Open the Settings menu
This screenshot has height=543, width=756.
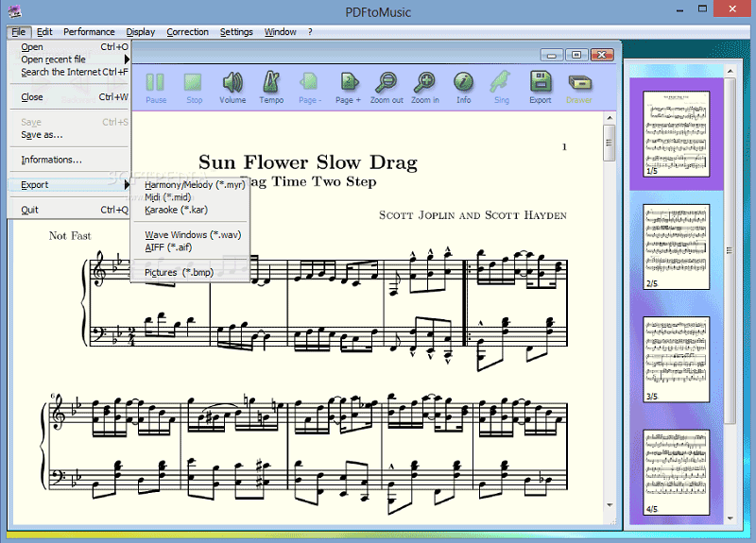click(x=236, y=32)
